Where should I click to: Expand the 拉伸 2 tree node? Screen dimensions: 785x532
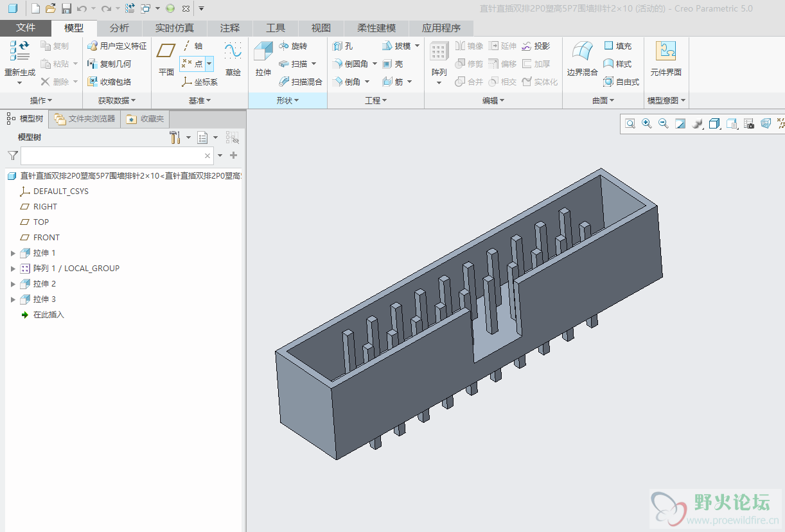13,284
